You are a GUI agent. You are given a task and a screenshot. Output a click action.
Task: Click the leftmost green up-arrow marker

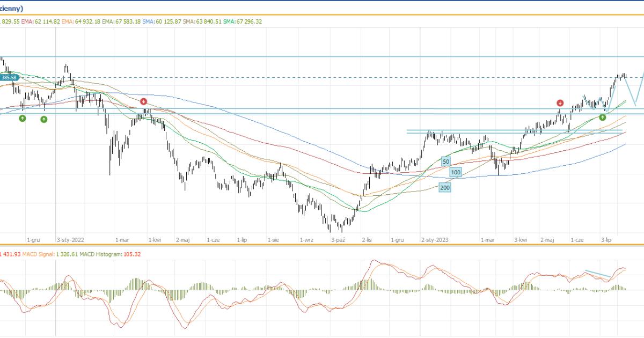pos(22,118)
